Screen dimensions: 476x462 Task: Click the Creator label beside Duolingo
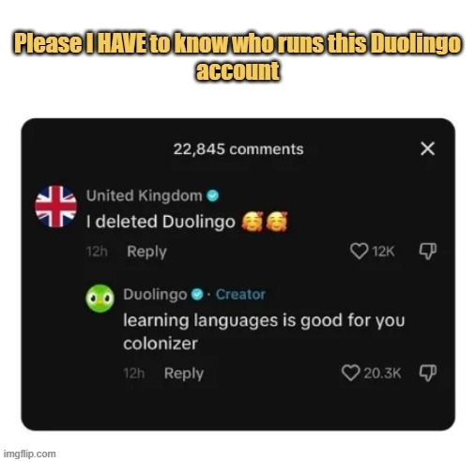coord(240,294)
